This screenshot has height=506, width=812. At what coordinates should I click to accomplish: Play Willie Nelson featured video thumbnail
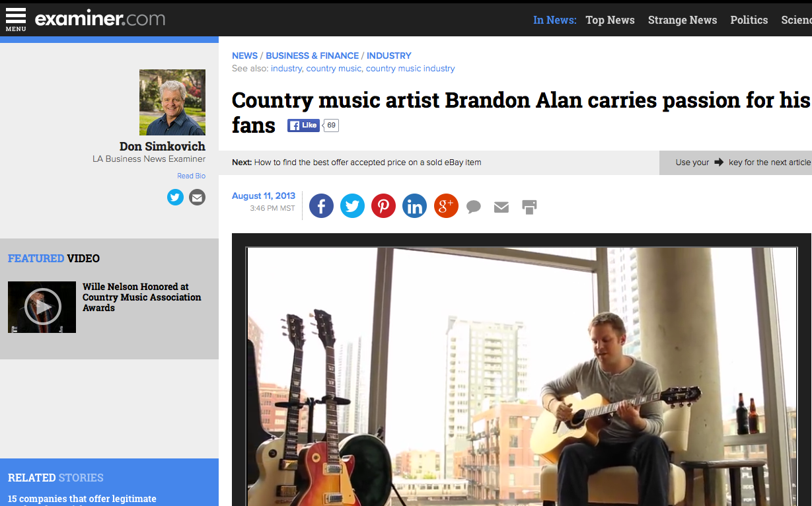[42, 307]
